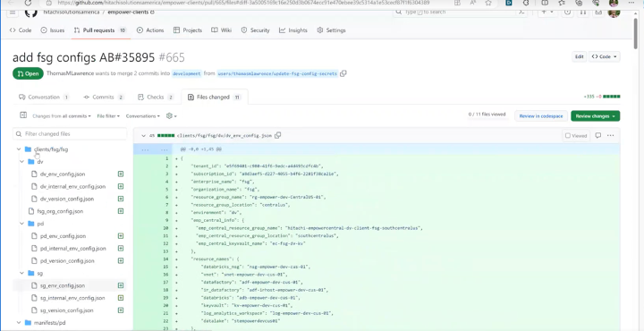The height and width of the screenshot is (331, 644).
Task: Collapse the dv folder in tree
Action: 21,162
